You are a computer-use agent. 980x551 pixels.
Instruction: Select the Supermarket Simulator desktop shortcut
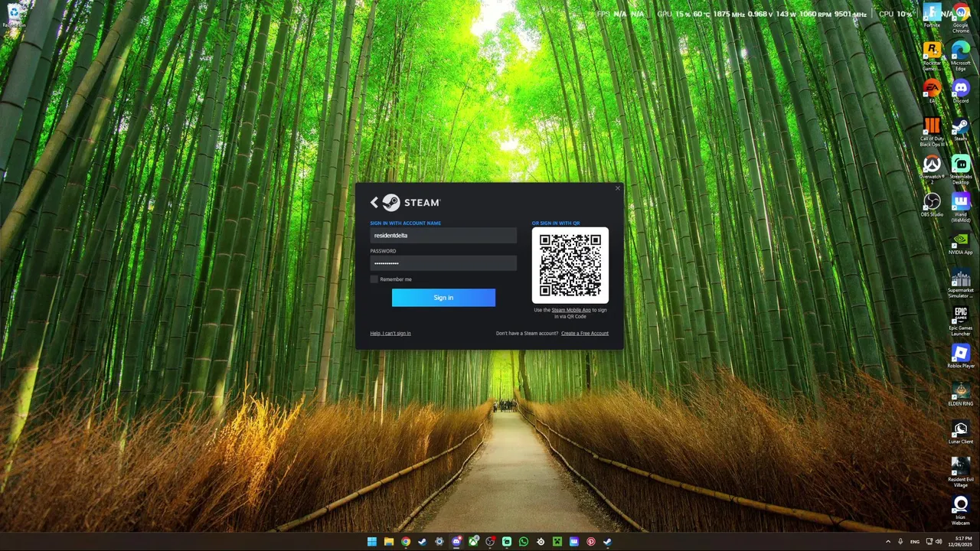coord(960,284)
